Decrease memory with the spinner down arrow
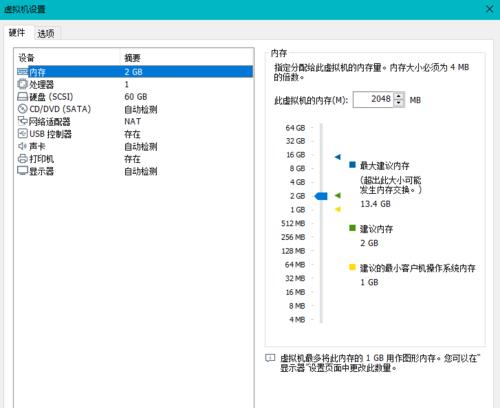The height and width of the screenshot is (408, 500). (x=399, y=103)
